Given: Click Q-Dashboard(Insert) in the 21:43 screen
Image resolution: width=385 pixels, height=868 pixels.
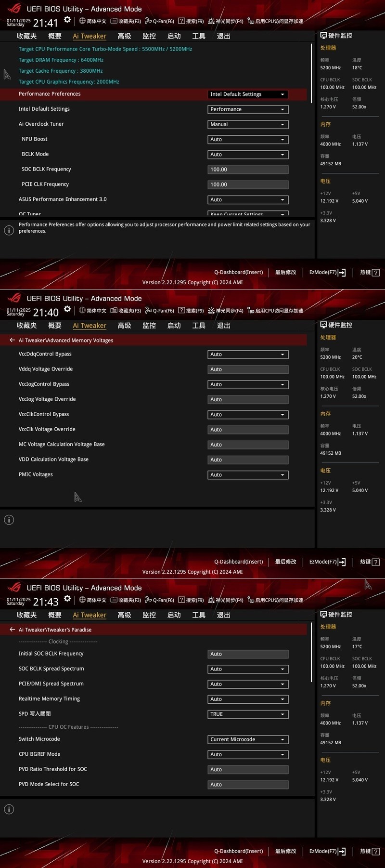Looking at the screenshot, I should coord(239,852).
